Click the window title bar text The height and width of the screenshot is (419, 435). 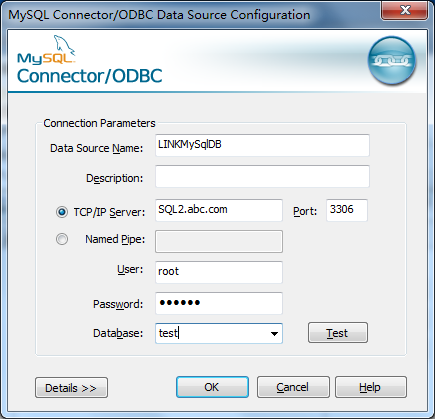click(x=159, y=15)
